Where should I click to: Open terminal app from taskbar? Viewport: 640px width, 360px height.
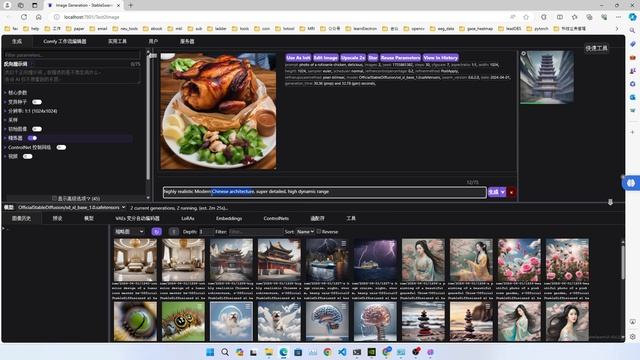coord(357,352)
